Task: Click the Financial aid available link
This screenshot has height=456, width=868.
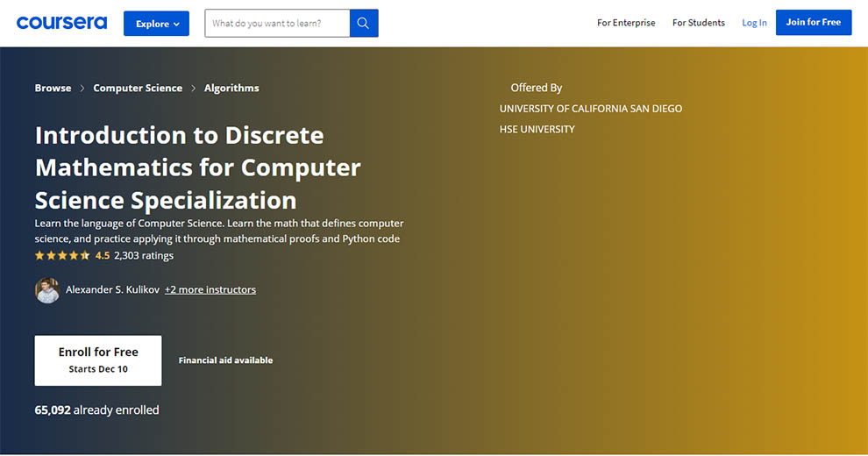Action: tap(225, 360)
